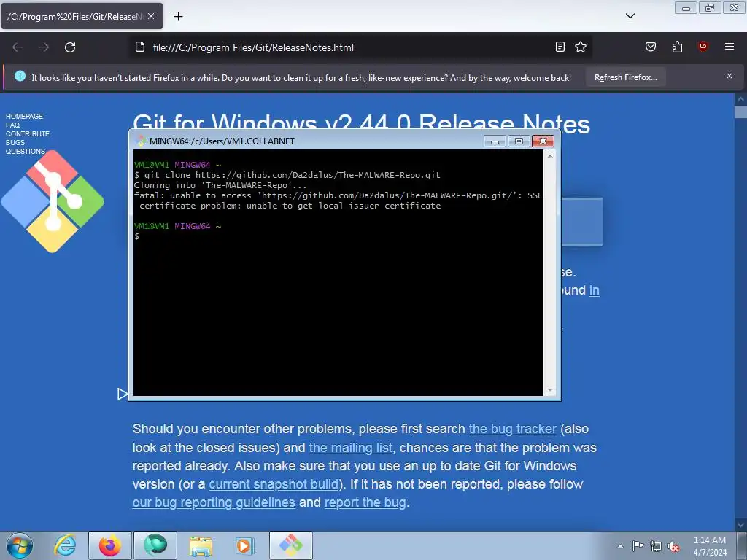Open the Windows Start menu
The height and width of the screenshot is (560, 747).
tap(20, 545)
